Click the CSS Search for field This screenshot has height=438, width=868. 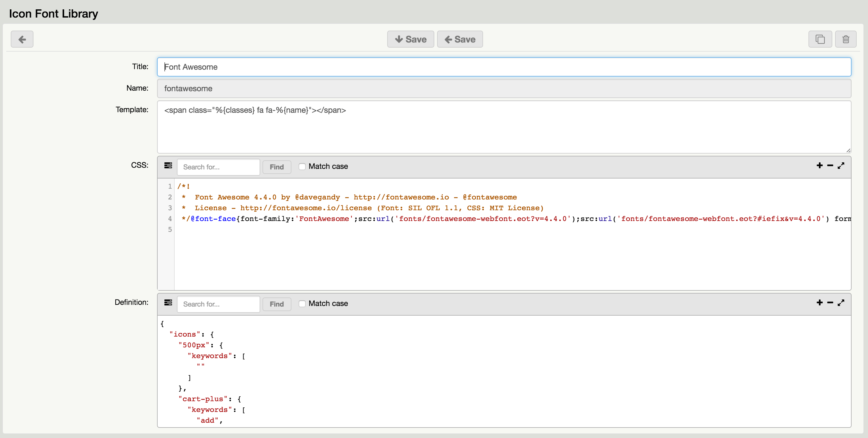pos(218,167)
